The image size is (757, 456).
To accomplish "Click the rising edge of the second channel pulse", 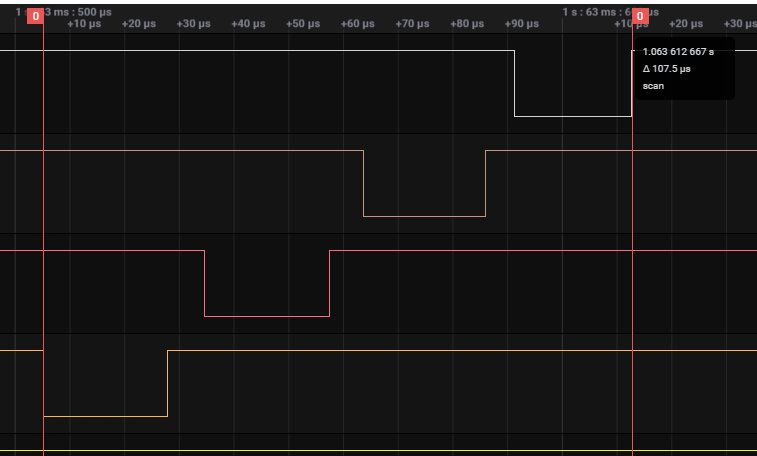I will 485,183.
